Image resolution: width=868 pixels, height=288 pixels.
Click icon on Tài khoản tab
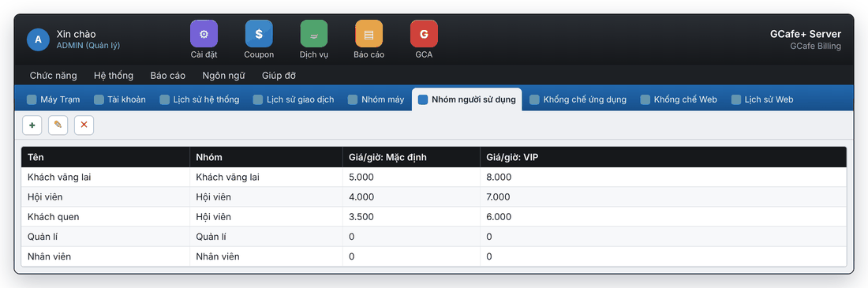tap(99, 99)
